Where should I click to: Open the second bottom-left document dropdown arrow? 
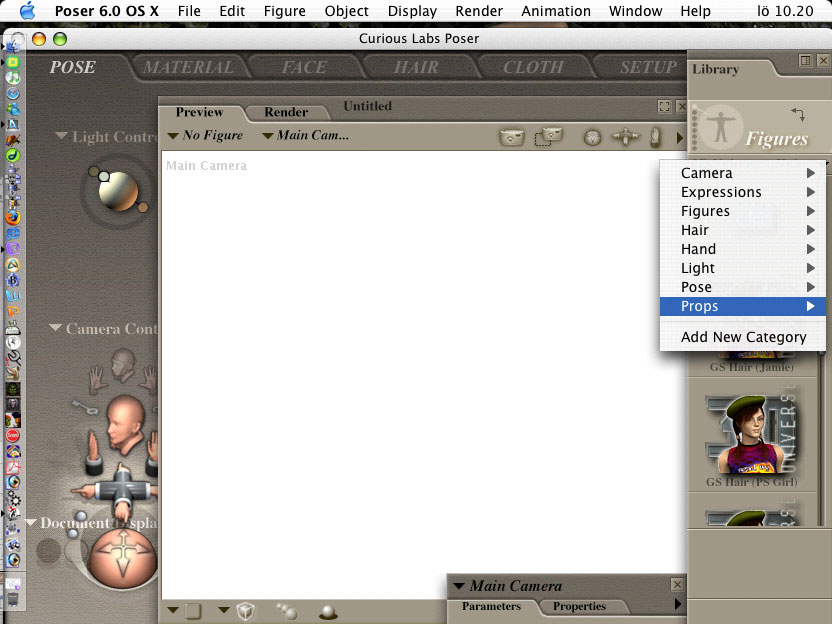pos(224,610)
